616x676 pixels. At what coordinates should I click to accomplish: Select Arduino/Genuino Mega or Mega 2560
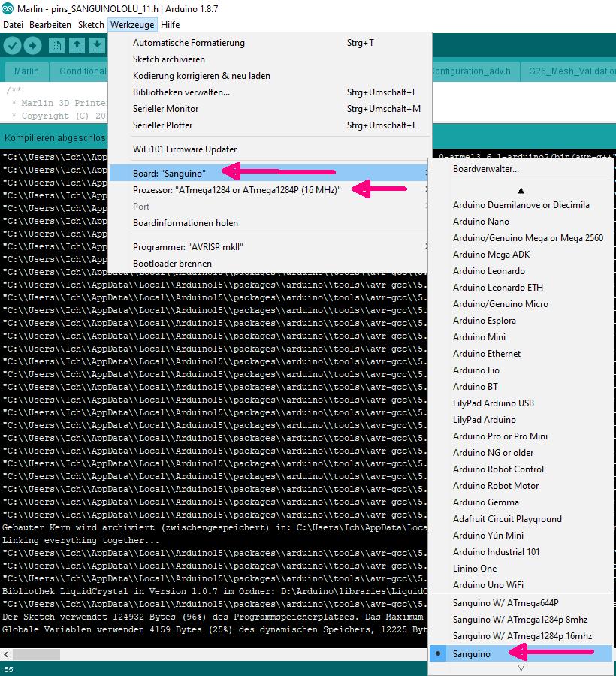coord(521,238)
